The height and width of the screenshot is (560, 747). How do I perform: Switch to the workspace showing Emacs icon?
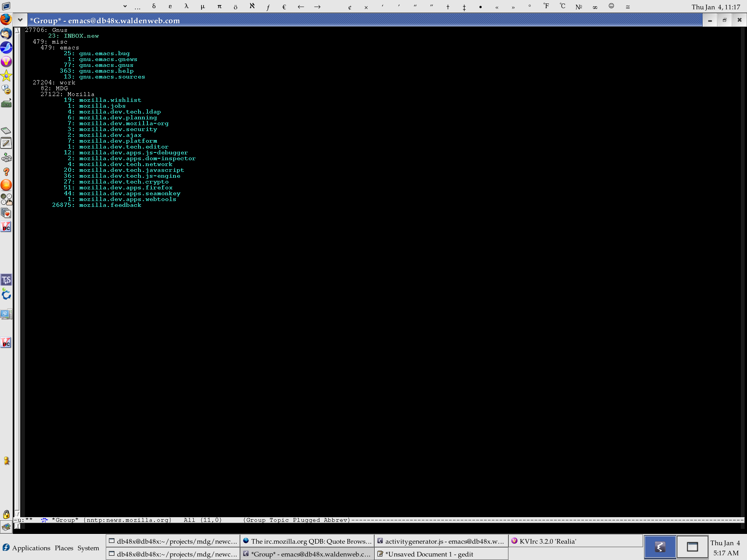660,548
